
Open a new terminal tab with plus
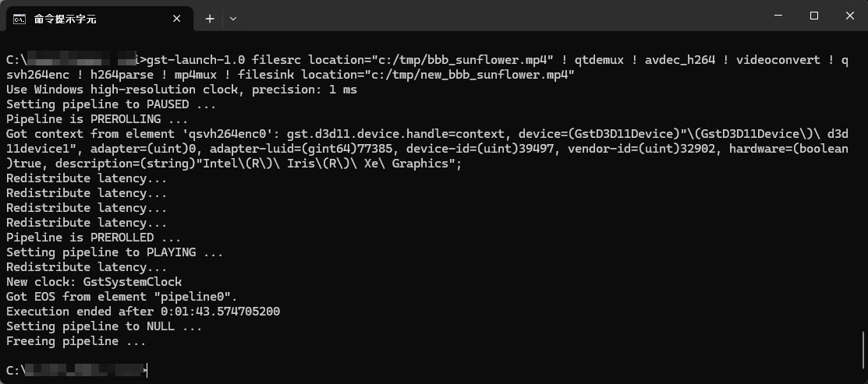pyautogui.click(x=210, y=19)
